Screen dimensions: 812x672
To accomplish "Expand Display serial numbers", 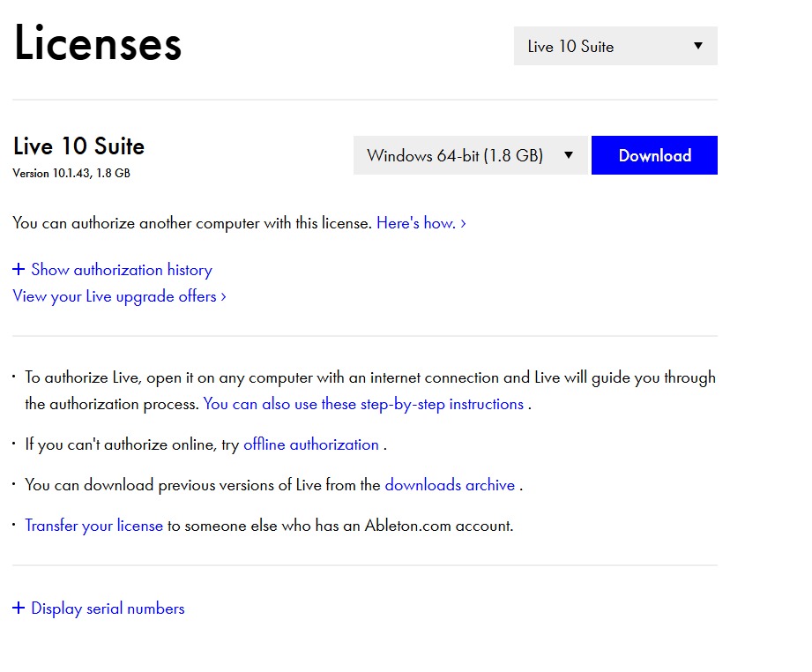I will tap(99, 609).
